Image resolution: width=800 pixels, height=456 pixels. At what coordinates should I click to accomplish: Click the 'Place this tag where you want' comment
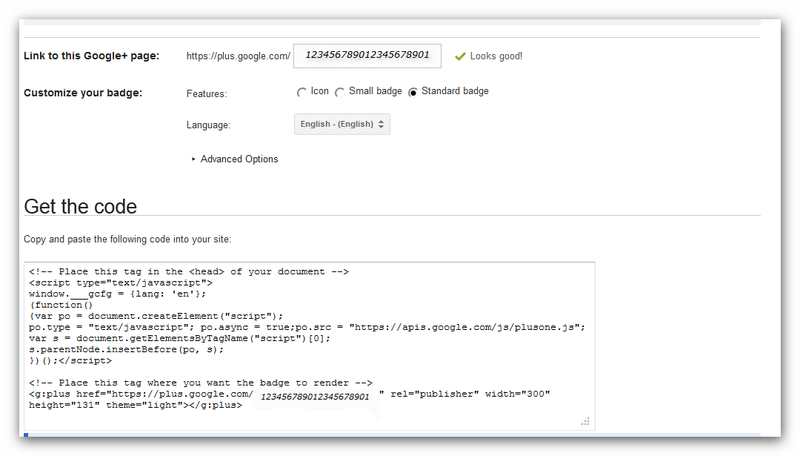point(201,383)
